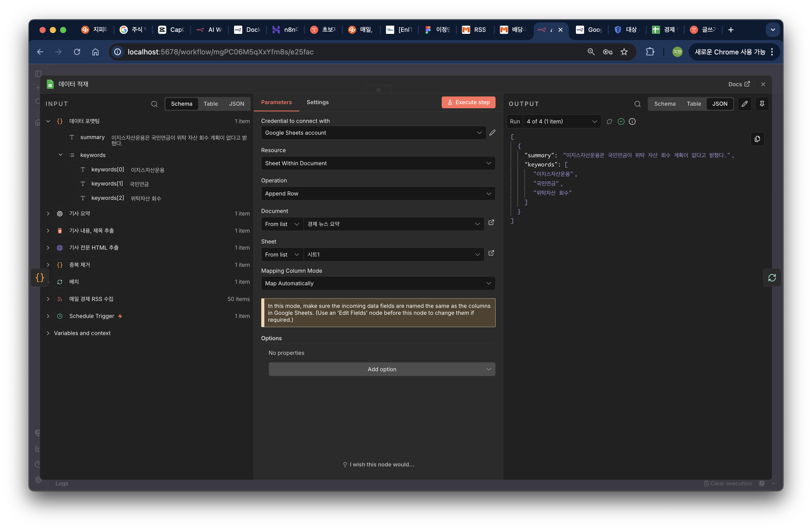The width and height of the screenshot is (812, 529).
Task: Expand the 기사 요약 input node
Action: tap(48, 213)
